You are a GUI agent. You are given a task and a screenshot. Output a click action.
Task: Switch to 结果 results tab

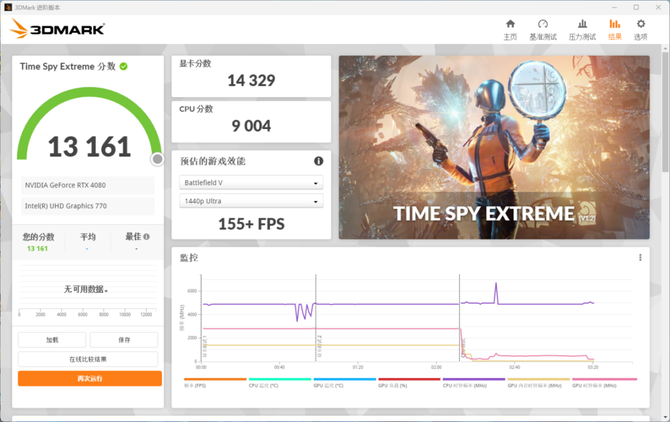[x=614, y=29]
